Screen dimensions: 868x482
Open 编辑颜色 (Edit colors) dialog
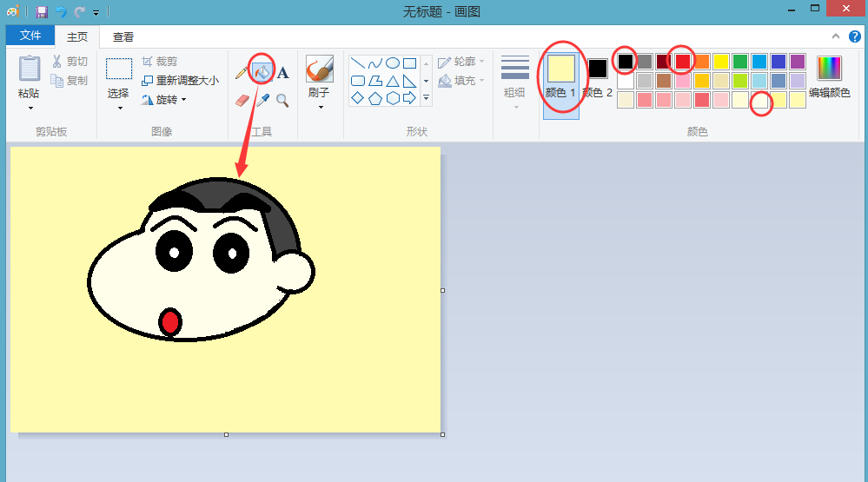point(829,77)
